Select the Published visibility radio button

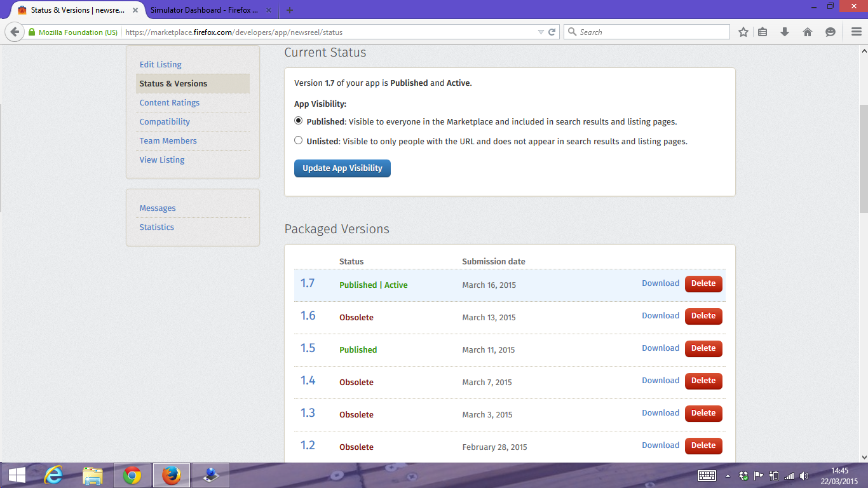pos(299,121)
